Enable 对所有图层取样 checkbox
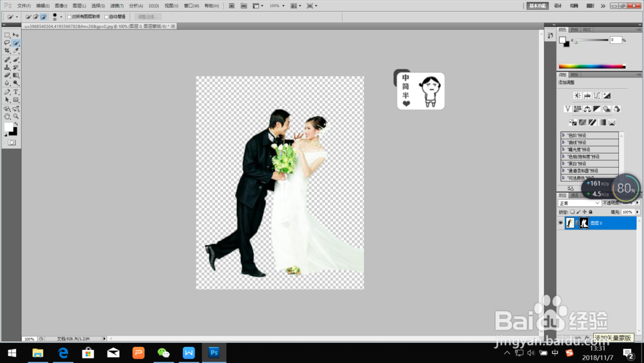 click(x=70, y=17)
